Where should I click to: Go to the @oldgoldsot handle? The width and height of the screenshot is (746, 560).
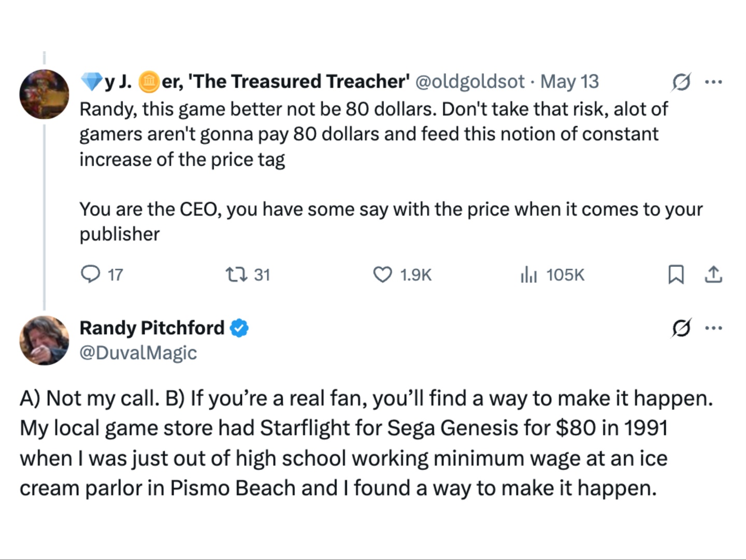470,82
